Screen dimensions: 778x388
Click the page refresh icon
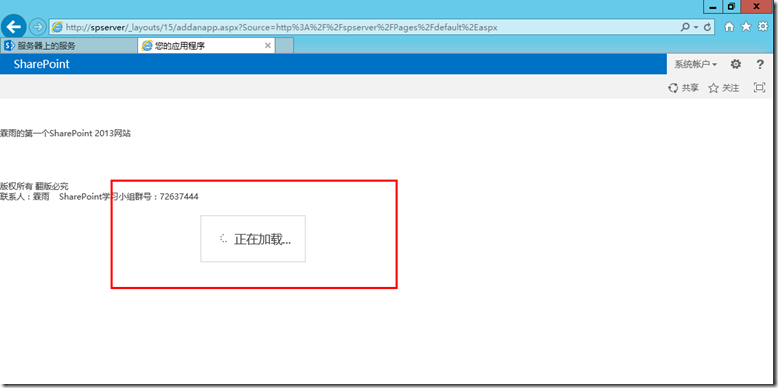click(707, 27)
